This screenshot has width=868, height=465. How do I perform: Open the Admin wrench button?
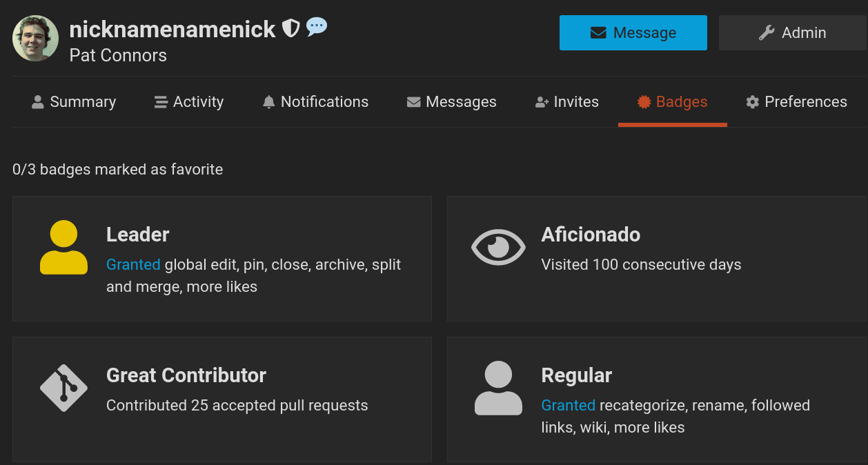point(792,33)
